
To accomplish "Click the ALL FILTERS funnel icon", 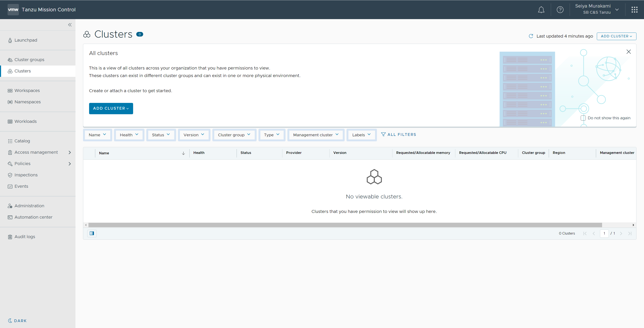I will (x=383, y=134).
